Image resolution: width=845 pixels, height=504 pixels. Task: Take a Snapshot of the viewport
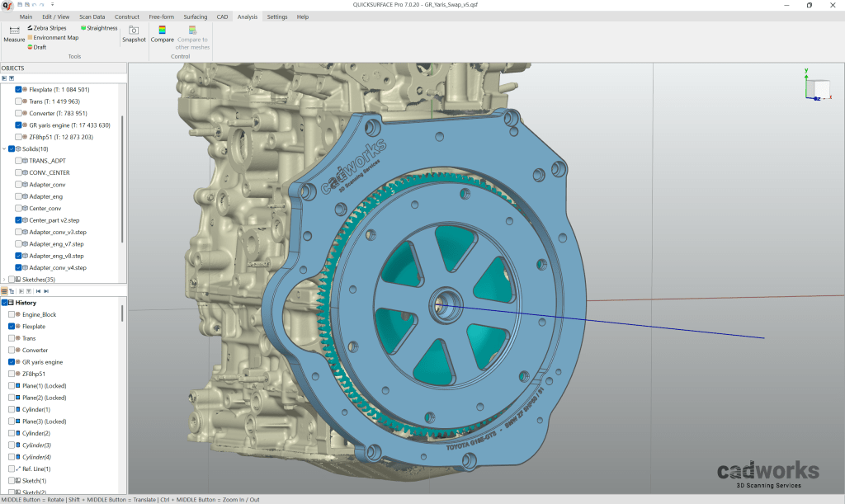pos(133,35)
